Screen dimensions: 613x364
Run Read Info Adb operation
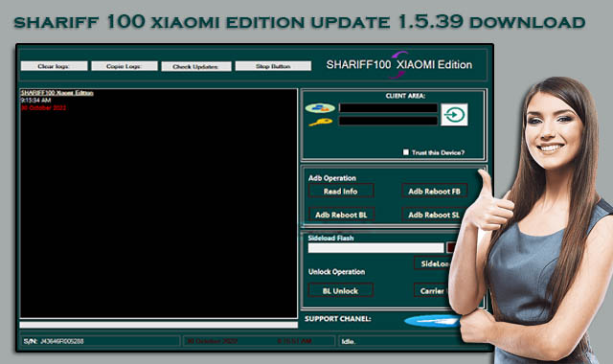point(341,192)
